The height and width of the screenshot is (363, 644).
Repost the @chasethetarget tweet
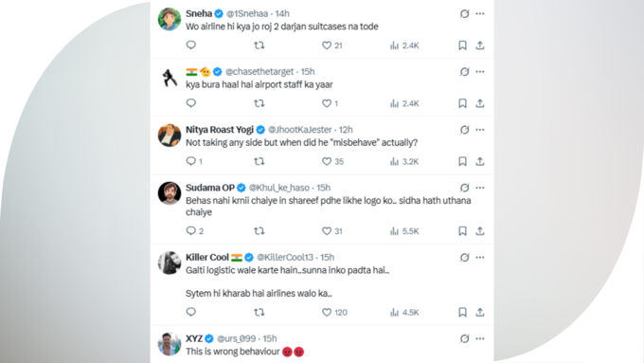click(x=259, y=103)
